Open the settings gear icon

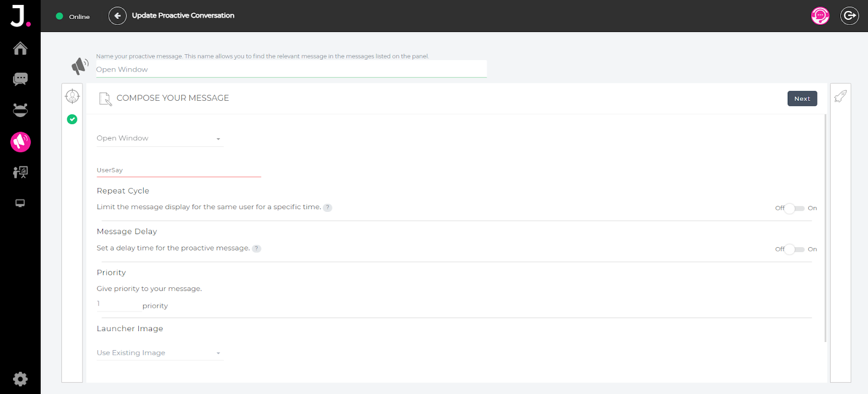[x=20, y=379]
